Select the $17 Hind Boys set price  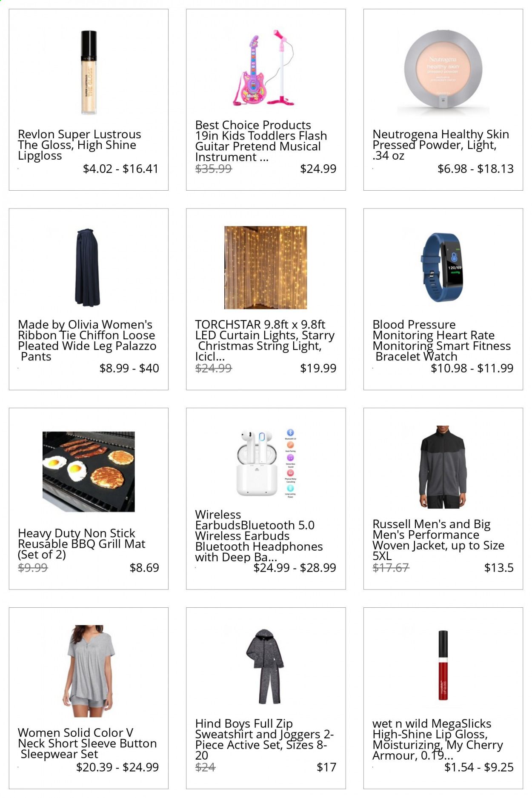point(326,767)
